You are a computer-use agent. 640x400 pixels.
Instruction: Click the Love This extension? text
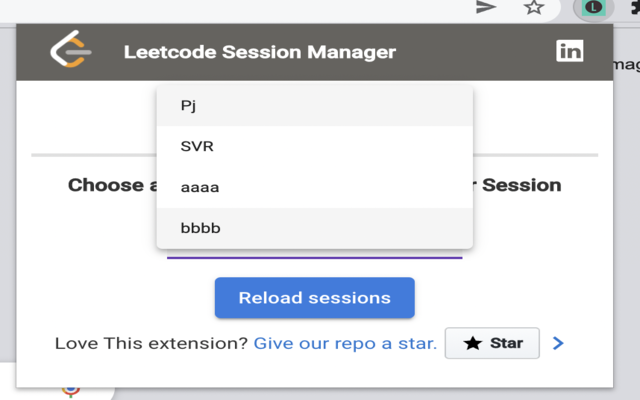pyautogui.click(x=151, y=343)
